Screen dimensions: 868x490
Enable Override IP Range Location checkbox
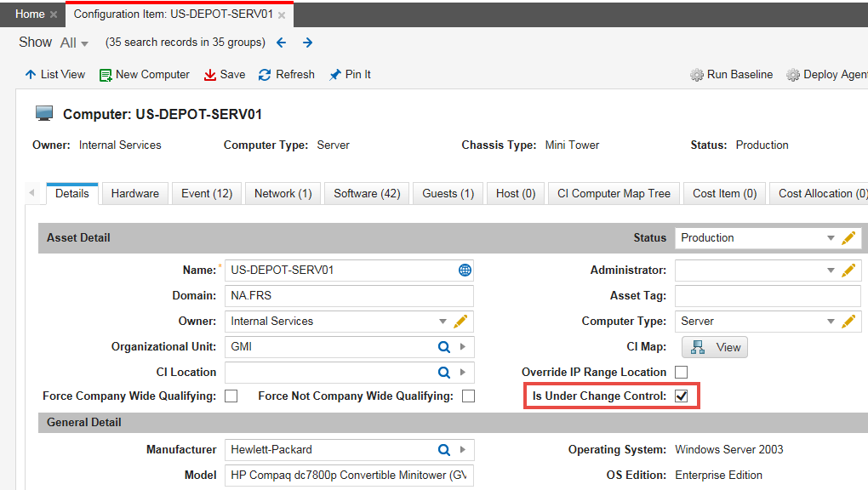681,373
